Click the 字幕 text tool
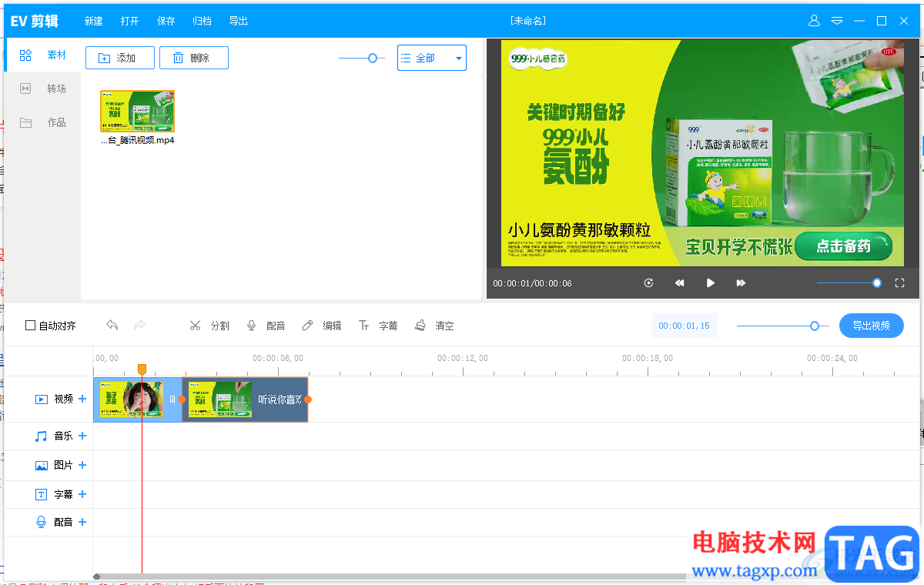924x585 pixels. click(378, 326)
